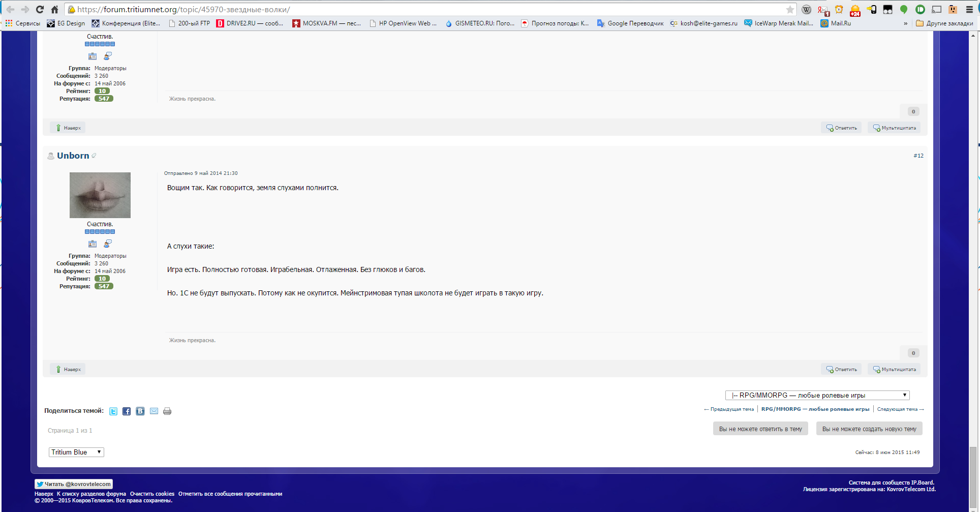Open the RPG/MMORPG forum jump dropdown

pos(817,395)
